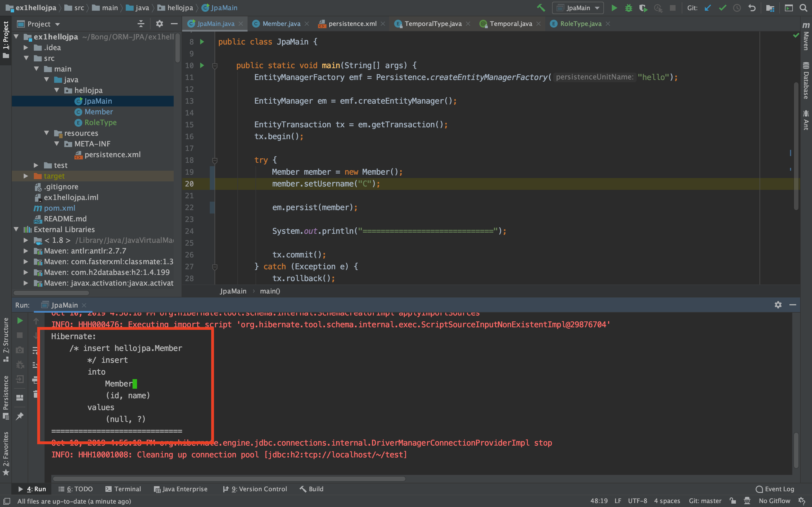The width and height of the screenshot is (812, 507).
Task: Pin the Run tab with pin icon
Action: [20, 416]
